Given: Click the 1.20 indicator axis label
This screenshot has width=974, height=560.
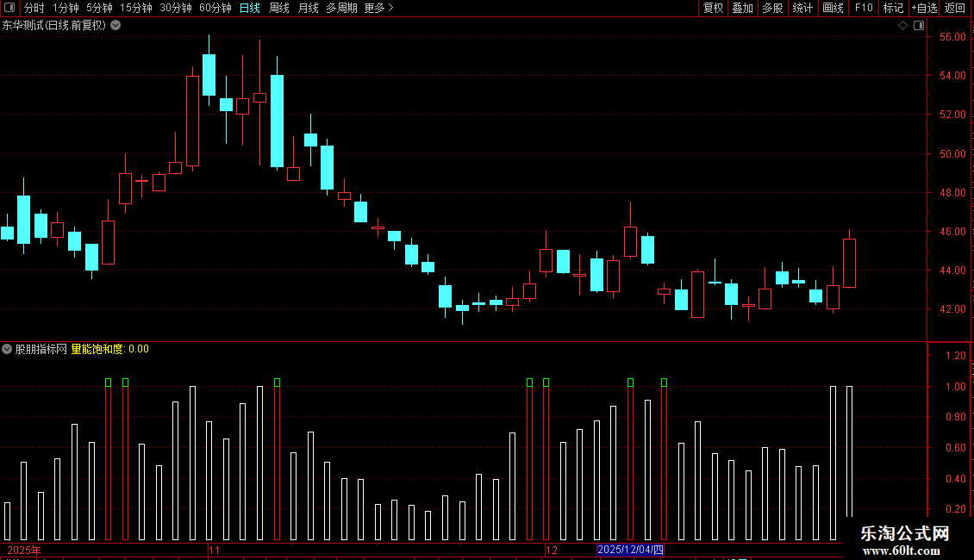Looking at the screenshot, I should (955, 355).
